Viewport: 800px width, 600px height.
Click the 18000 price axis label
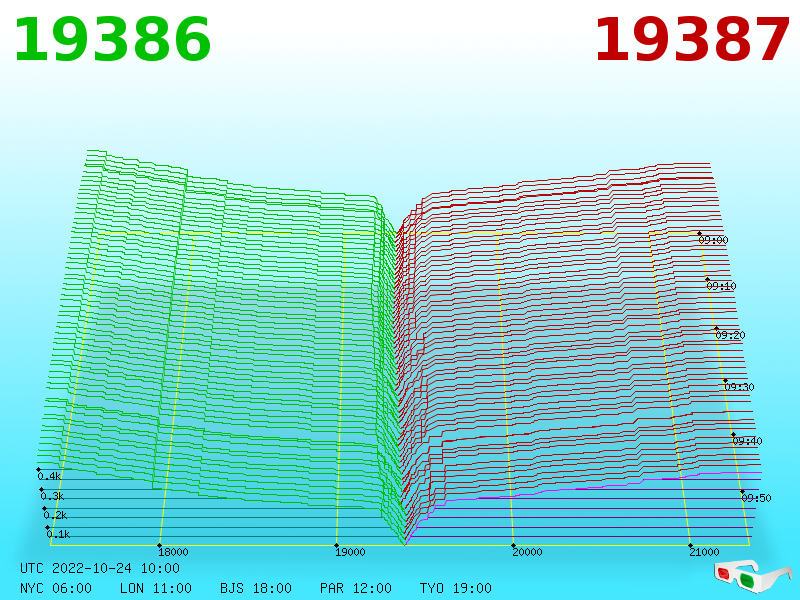click(x=173, y=552)
